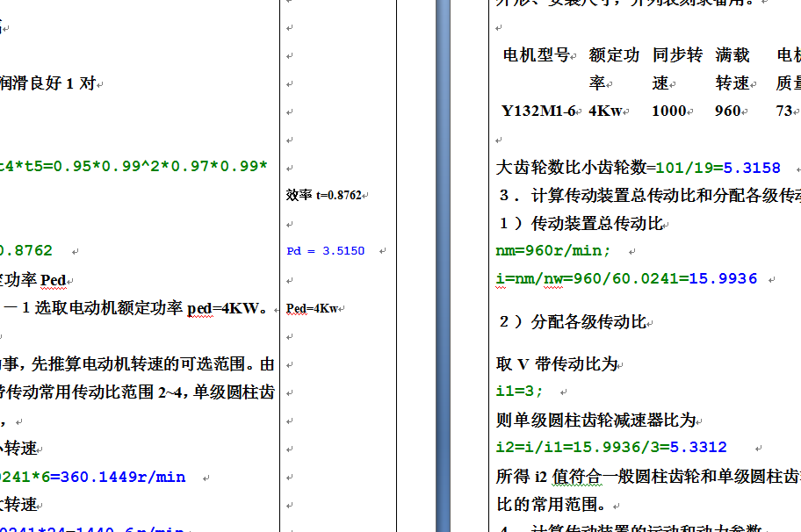Click the text 则单级圆柱齿轮减速器比为
Image resolution: width=801 pixels, height=532 pixels.
coord(596,421)
